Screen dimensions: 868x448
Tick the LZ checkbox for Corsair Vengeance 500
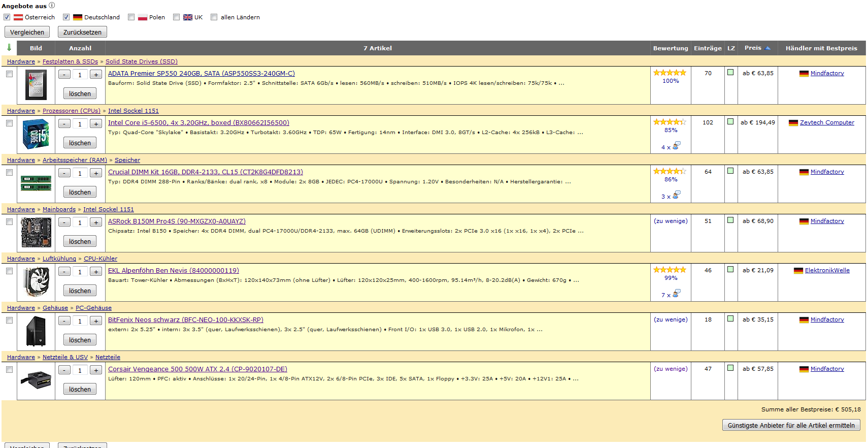coord(730,368)
